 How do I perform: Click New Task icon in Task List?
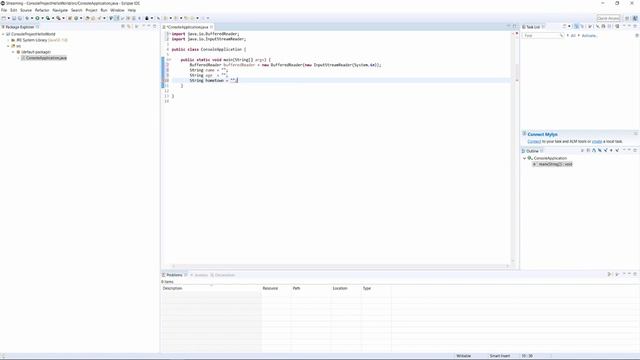click(565, 27)
